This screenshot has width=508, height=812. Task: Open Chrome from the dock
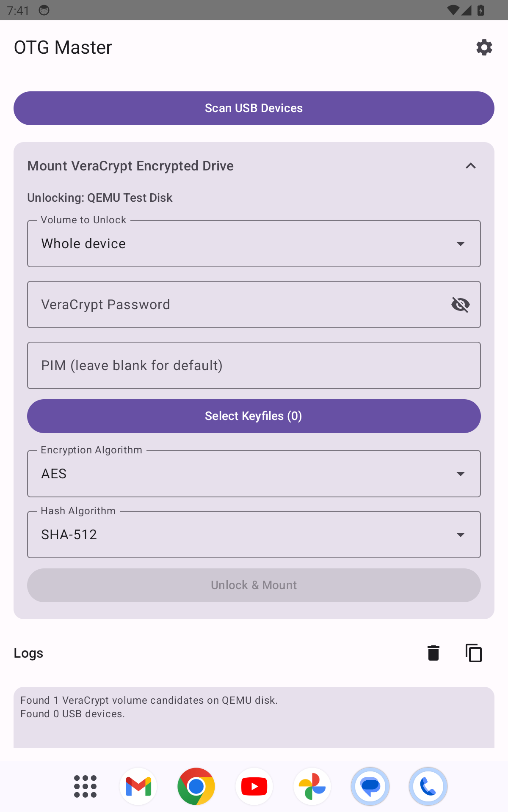point(196,787)
